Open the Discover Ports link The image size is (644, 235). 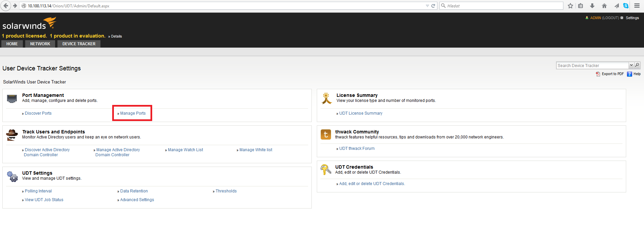coord(38,113)
